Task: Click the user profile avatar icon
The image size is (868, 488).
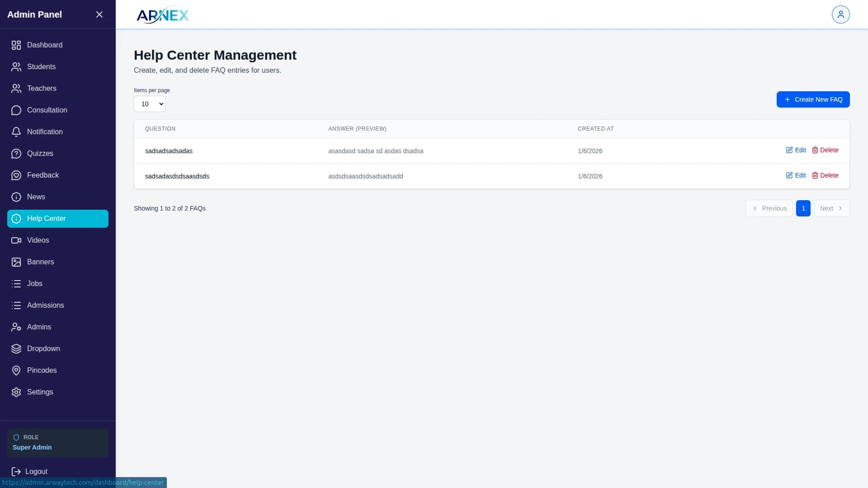Action: click(840, 14)
